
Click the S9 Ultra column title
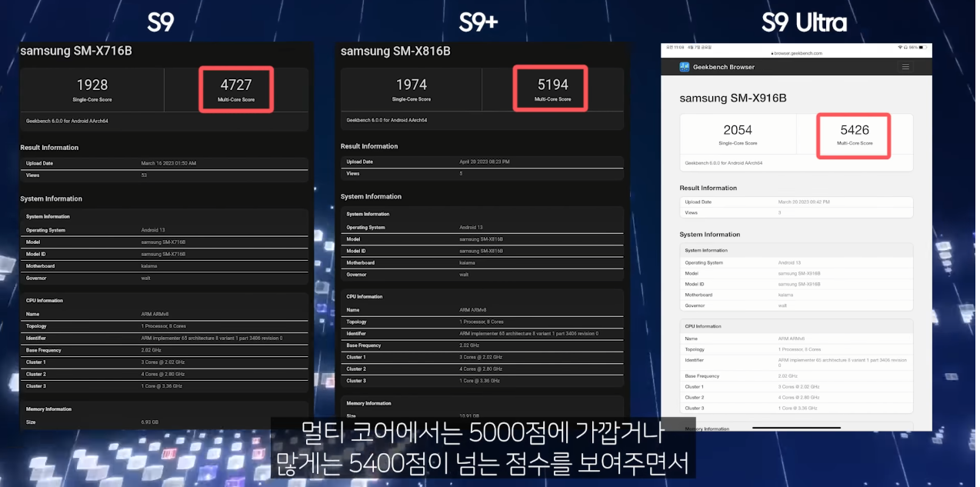tap(804, 22)
